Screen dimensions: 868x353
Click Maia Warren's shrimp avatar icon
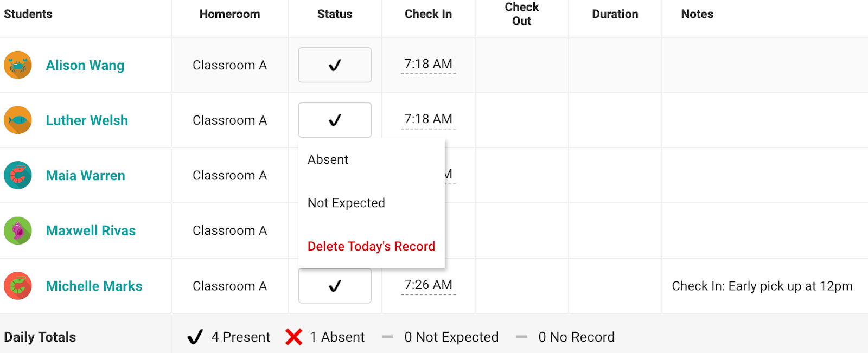[x=18, y=175]
